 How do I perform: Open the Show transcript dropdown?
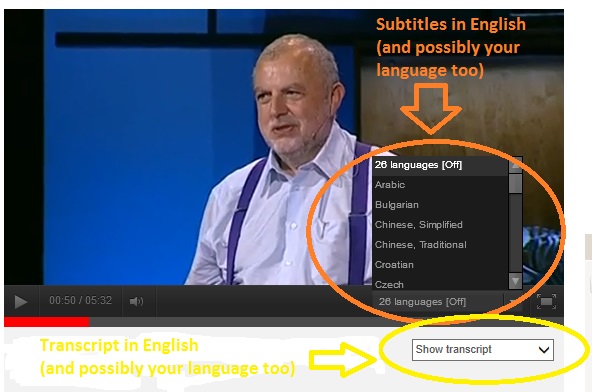(x=483, y=350)
